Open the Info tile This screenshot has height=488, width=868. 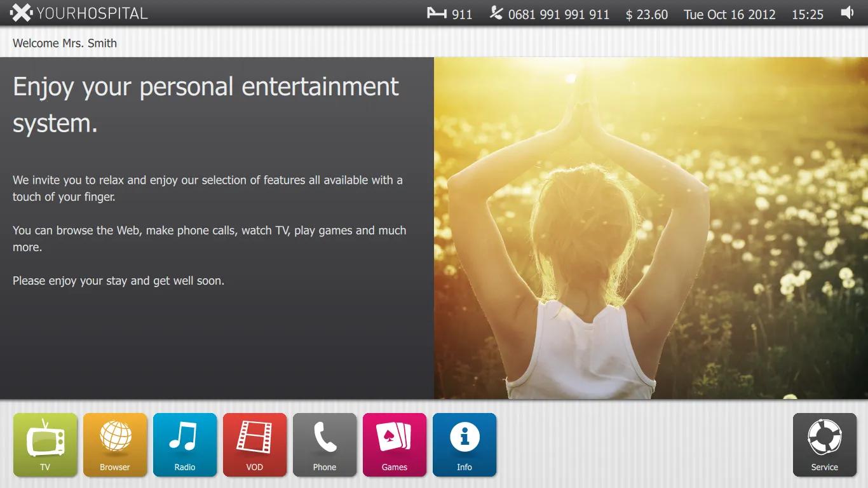465,445
